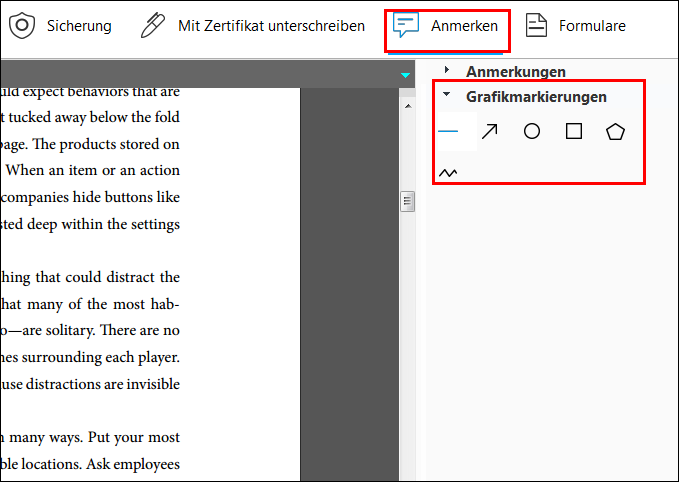Click the Grafikmarkierungen heading text
The width and height of the screenshot is (679, 482).
pos(536,97)
